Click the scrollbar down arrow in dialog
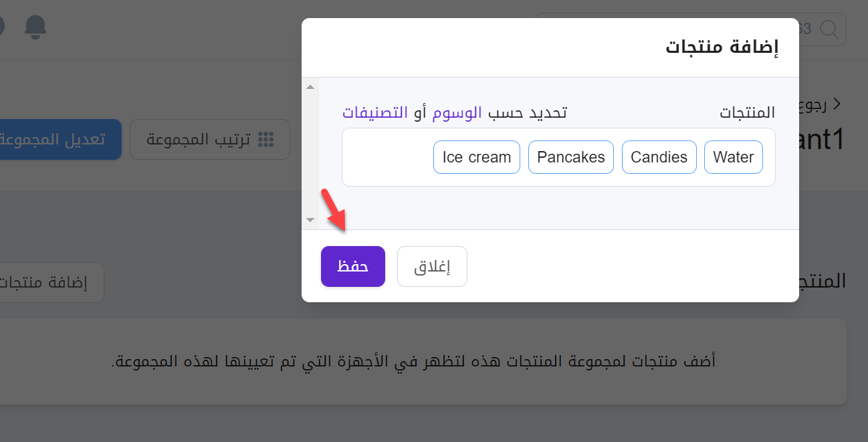This screenshot has height=442, width=868. pos(310,219)
